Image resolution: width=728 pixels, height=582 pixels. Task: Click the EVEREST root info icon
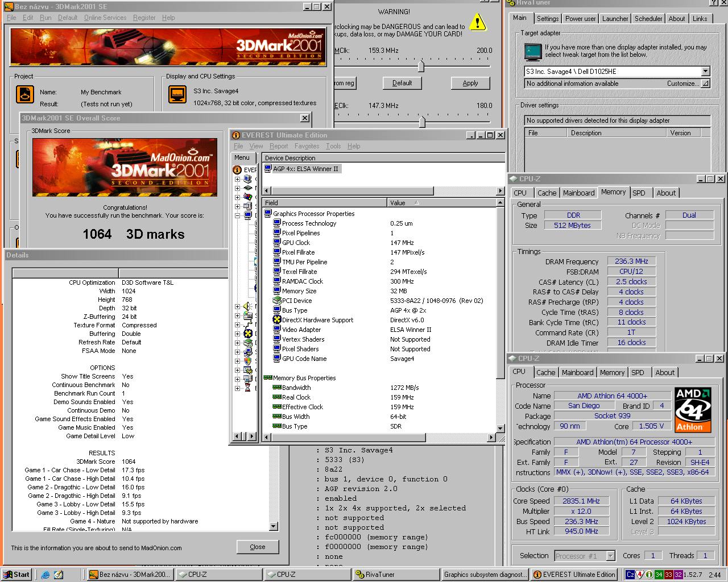coord(237,169)
